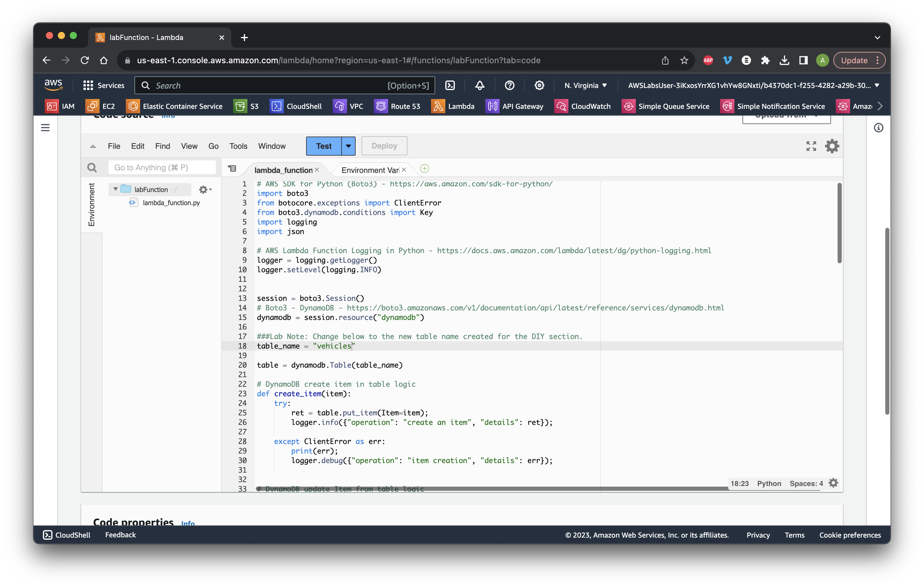Click the editor vertical scrollbar

coord(839,223)
